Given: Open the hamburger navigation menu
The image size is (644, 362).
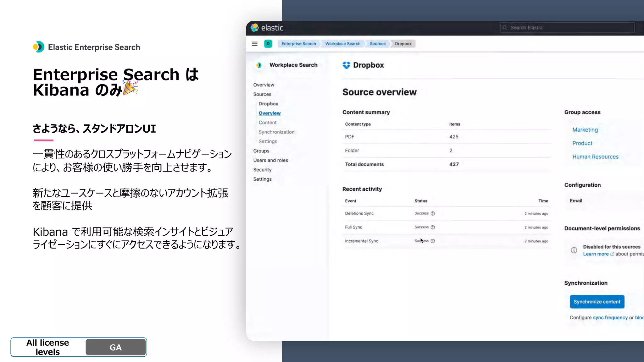Looking at the screenshot, I should point(255,44).
